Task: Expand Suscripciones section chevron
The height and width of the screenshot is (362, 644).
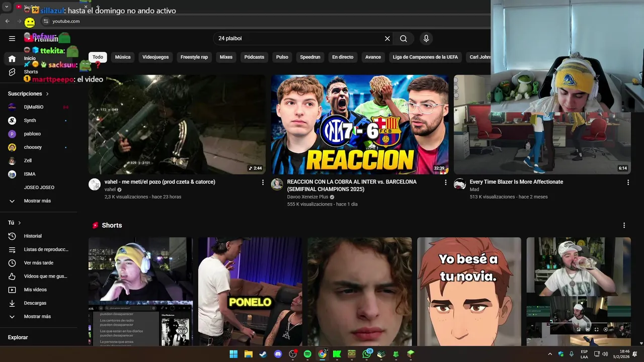Action: point(48,94)
